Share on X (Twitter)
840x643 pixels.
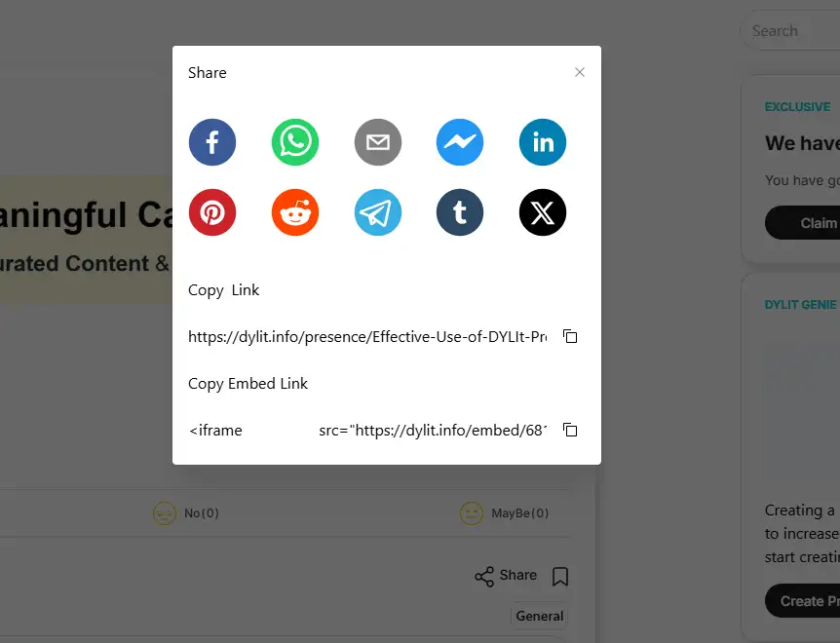pos(543,212)
